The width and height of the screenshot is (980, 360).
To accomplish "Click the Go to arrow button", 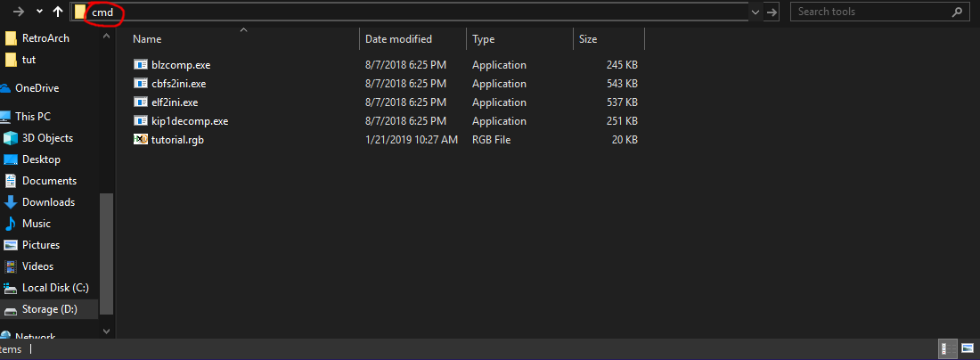I will [772, 12].
